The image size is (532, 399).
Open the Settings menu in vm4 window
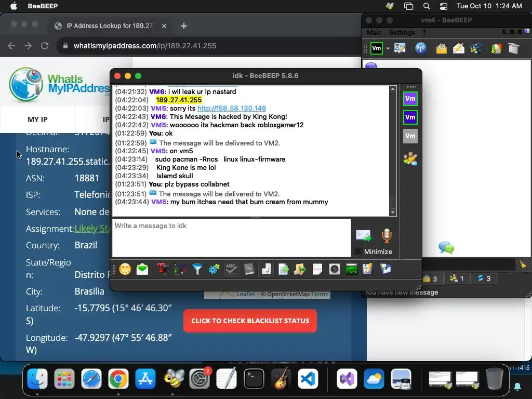click(402, 33)
